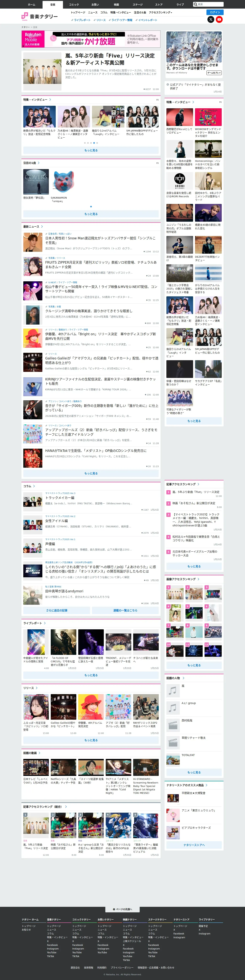Switch to the お笑い top tab

95,5
